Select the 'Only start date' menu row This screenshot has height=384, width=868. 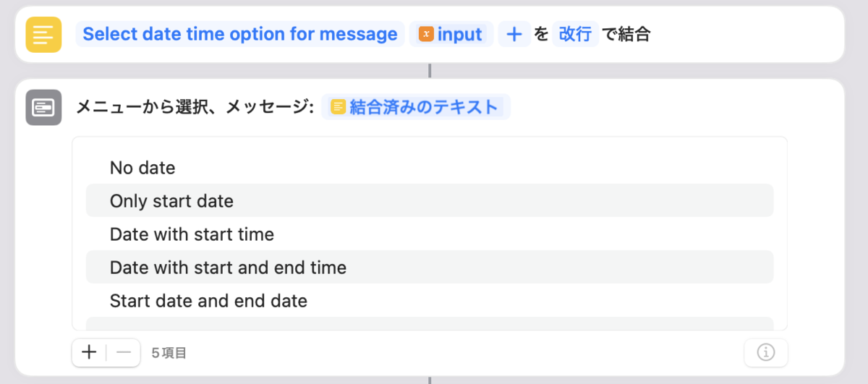[x=430, y=200]
